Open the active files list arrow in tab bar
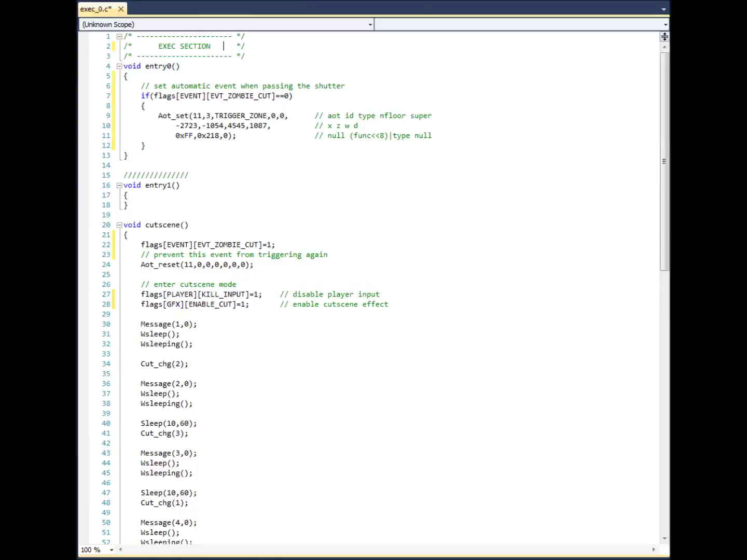The image size is (747, 560). tap(663, 9)
